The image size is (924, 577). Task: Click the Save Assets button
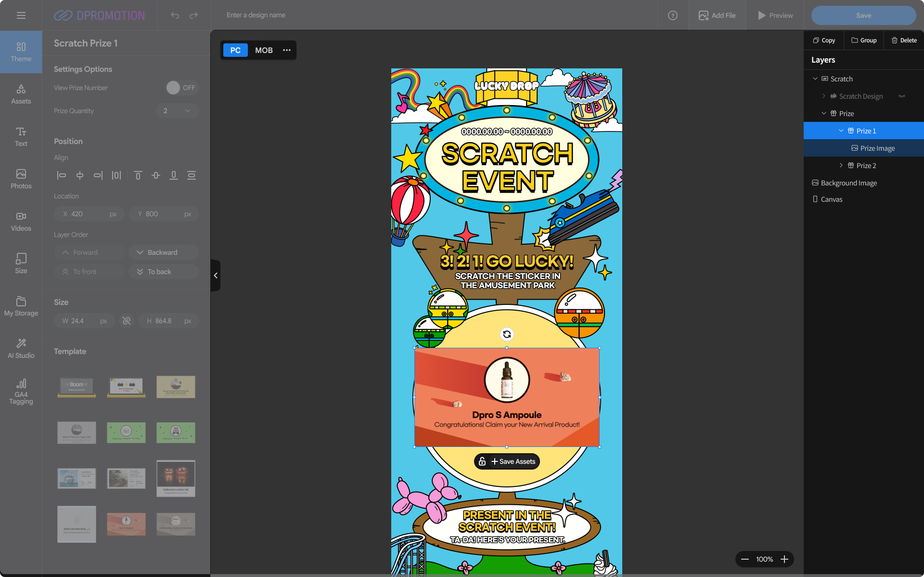513,461
